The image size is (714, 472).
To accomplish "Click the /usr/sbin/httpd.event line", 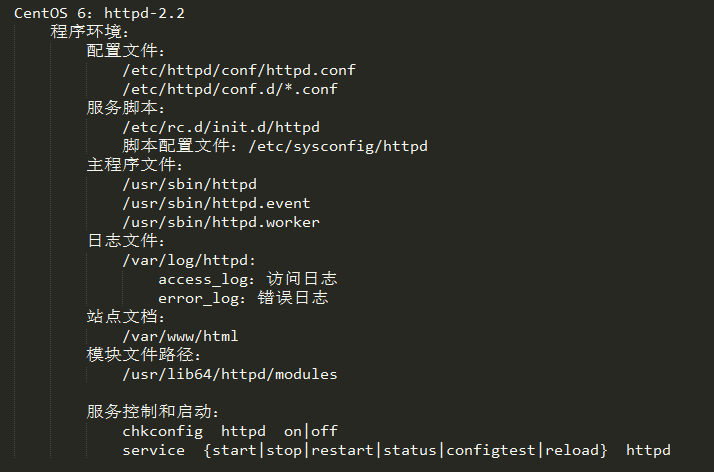I will (216, 203).
